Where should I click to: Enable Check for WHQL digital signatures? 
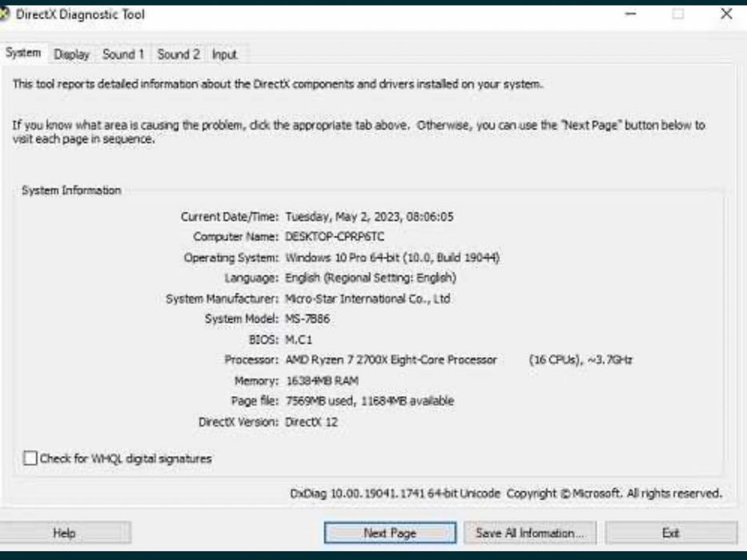30,458
